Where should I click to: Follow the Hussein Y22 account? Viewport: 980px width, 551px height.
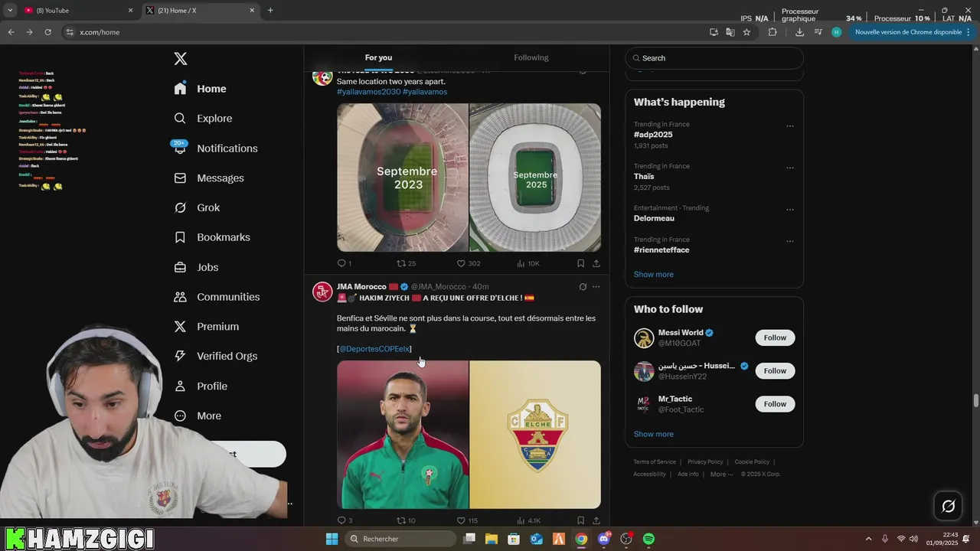coord(775,371)
